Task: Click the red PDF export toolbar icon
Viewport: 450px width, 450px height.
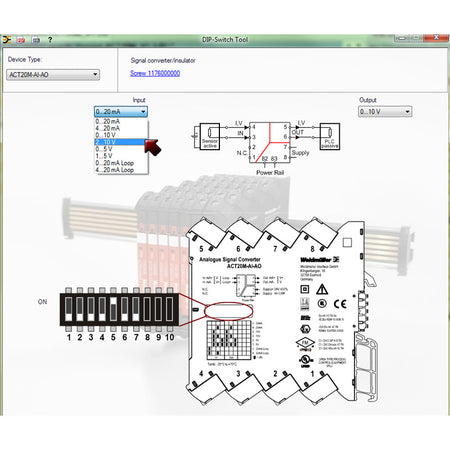Action: point(21,40)
